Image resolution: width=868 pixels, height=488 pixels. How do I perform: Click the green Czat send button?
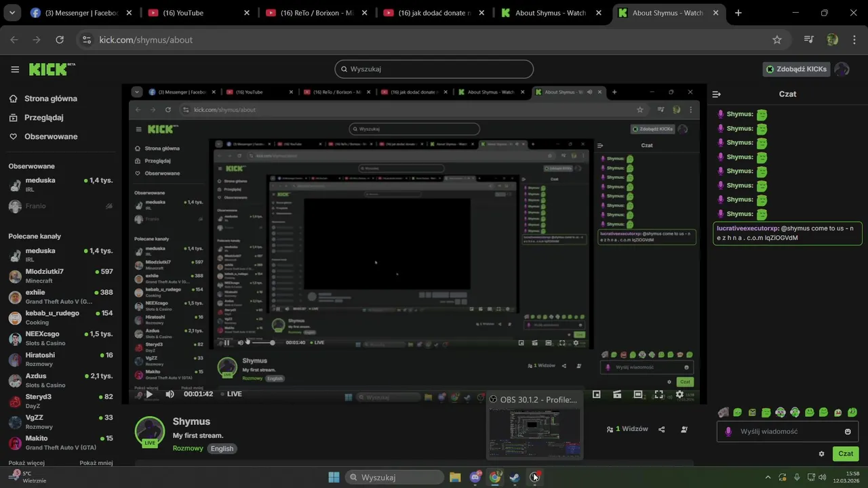tap(846, 453)
